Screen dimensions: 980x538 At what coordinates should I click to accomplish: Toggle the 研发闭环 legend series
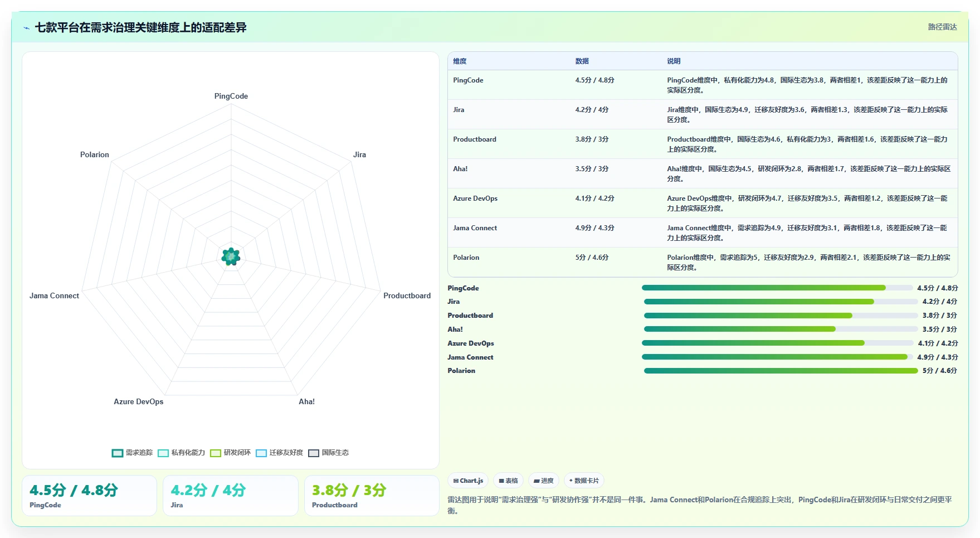(x=231, y=453)
